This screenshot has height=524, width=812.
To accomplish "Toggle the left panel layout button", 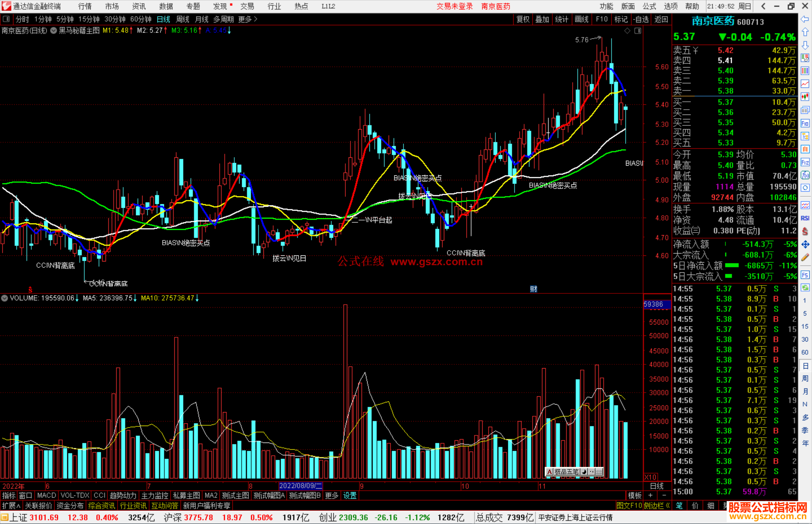I will (x=6, y=19).
